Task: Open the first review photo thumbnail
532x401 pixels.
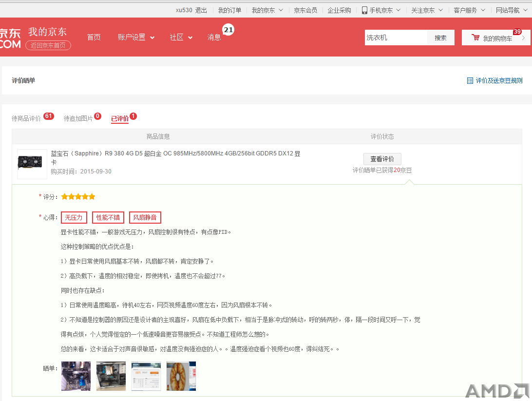Action: [76, 376]
